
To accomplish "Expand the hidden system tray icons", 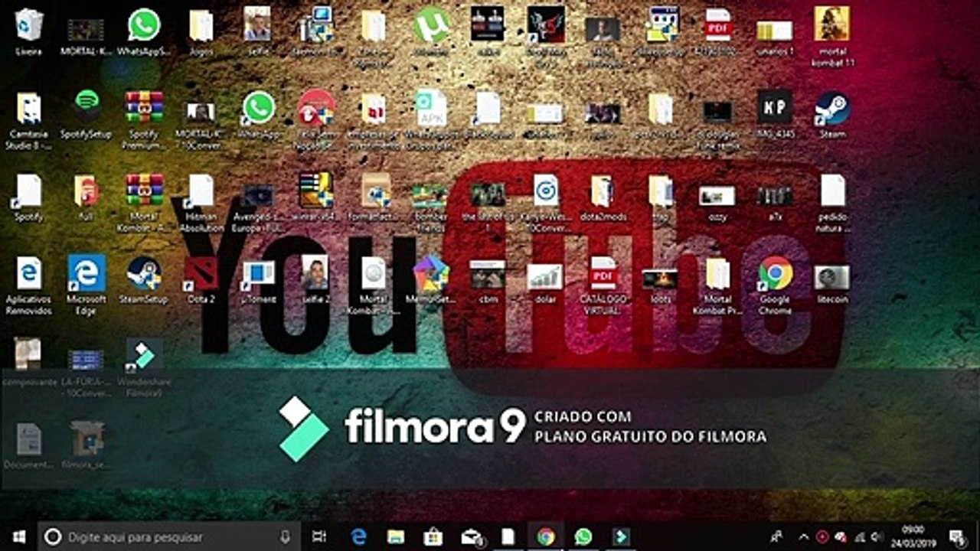I will 804,536.
